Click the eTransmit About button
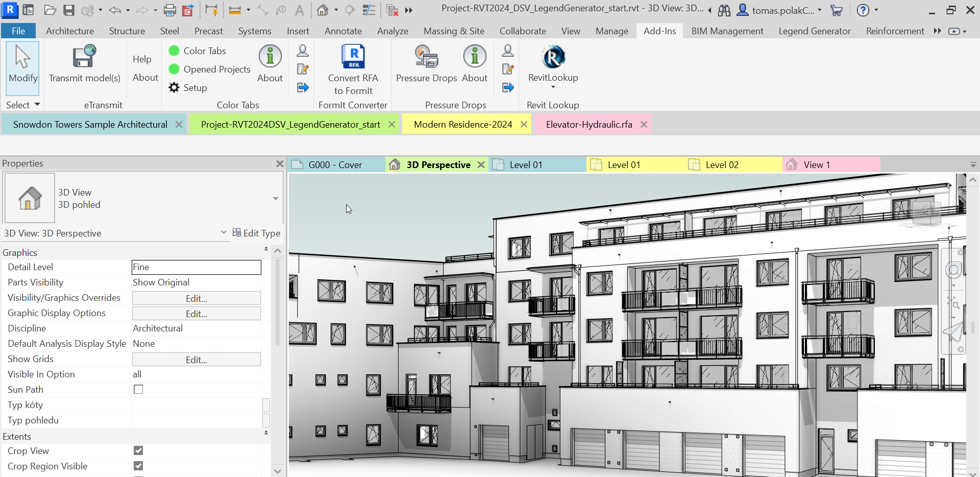980x477 pixels. (145, 78)
